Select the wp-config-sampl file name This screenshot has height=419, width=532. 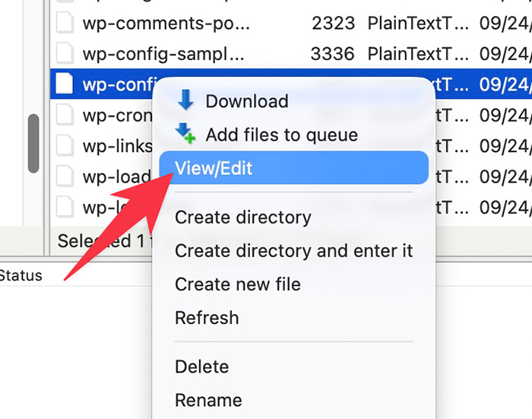click(163, 54)
